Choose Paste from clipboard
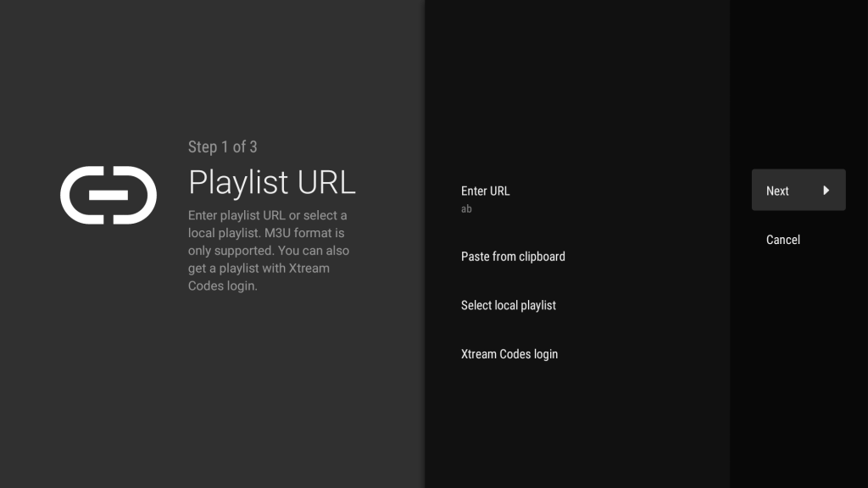Image resolution: width=868 pixels, height=488 pixels. [x=513, y=257]
